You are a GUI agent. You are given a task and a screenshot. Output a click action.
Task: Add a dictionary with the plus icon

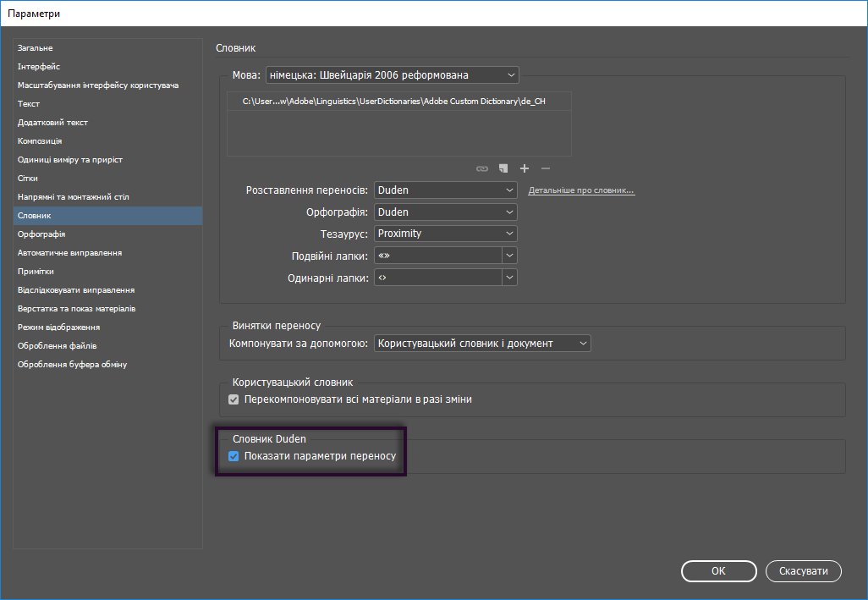525,168
